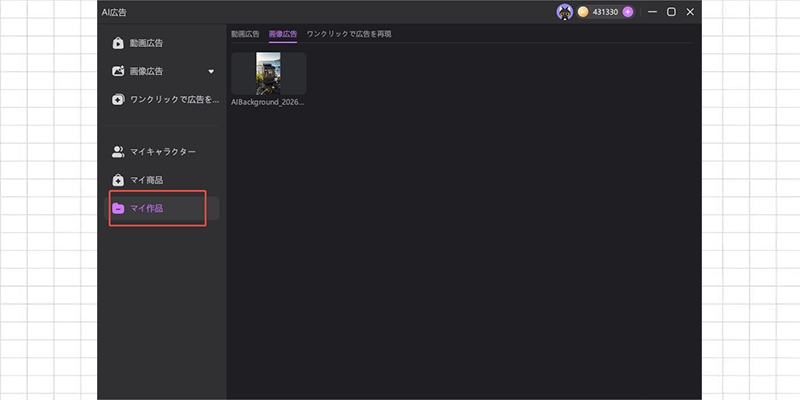The image size is (800, 400).
Task: Close the AI広告 window
Action: tap(690, 12)
